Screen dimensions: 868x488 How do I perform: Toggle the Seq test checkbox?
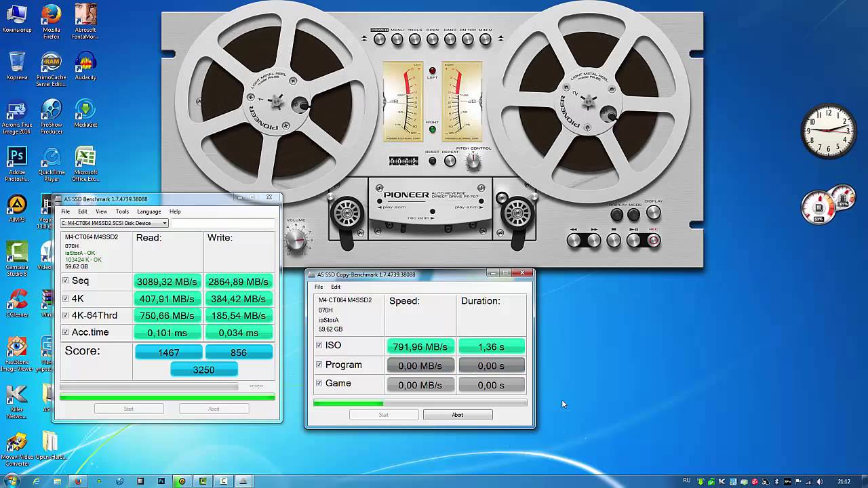66,281
